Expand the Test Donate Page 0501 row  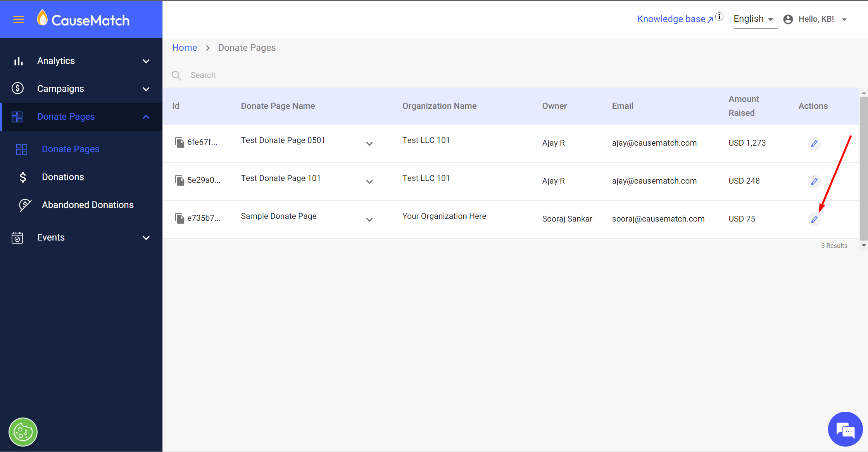(369, 144)
